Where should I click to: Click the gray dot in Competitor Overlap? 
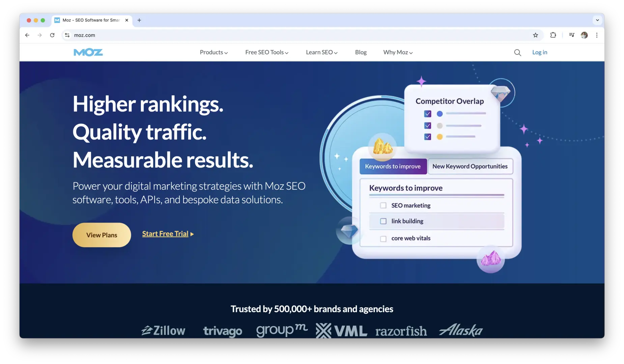click(439, 126)
